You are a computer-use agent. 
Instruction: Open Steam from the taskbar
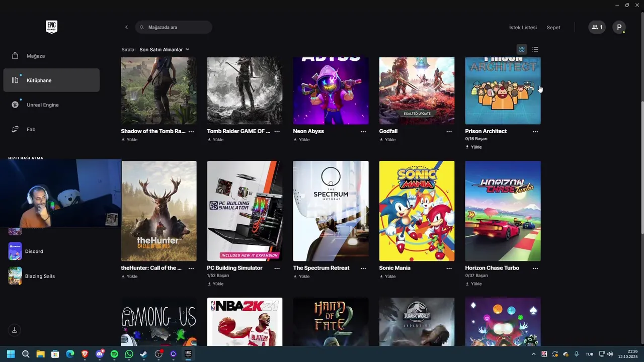point(144,354)
